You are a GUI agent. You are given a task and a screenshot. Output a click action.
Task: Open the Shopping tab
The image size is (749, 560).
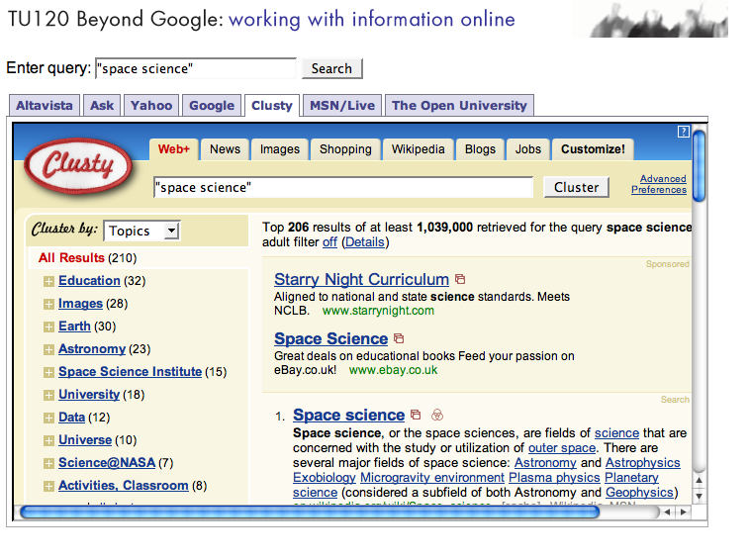click(x=345, y=149)
